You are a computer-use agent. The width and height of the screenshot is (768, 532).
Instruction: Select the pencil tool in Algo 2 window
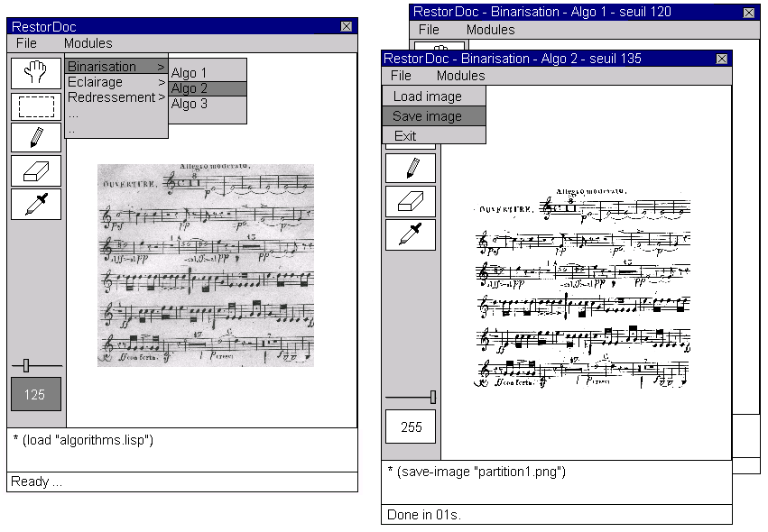[411, 169]
